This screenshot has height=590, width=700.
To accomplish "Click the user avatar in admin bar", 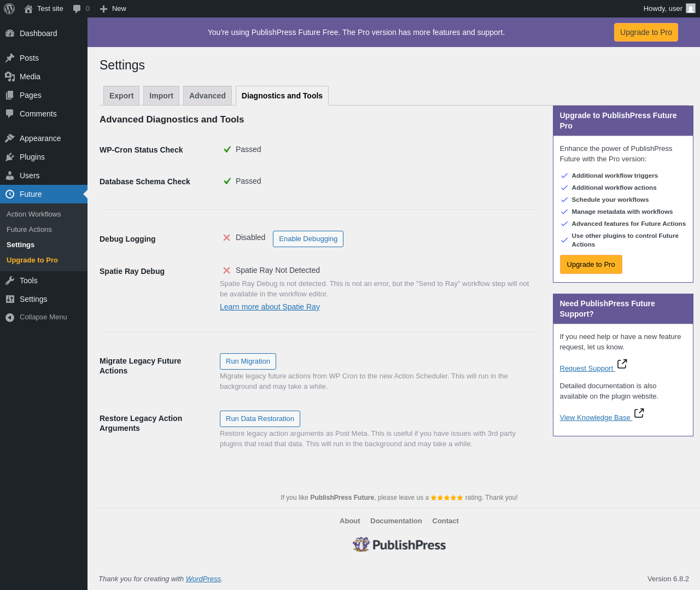I will click(691, 9).
